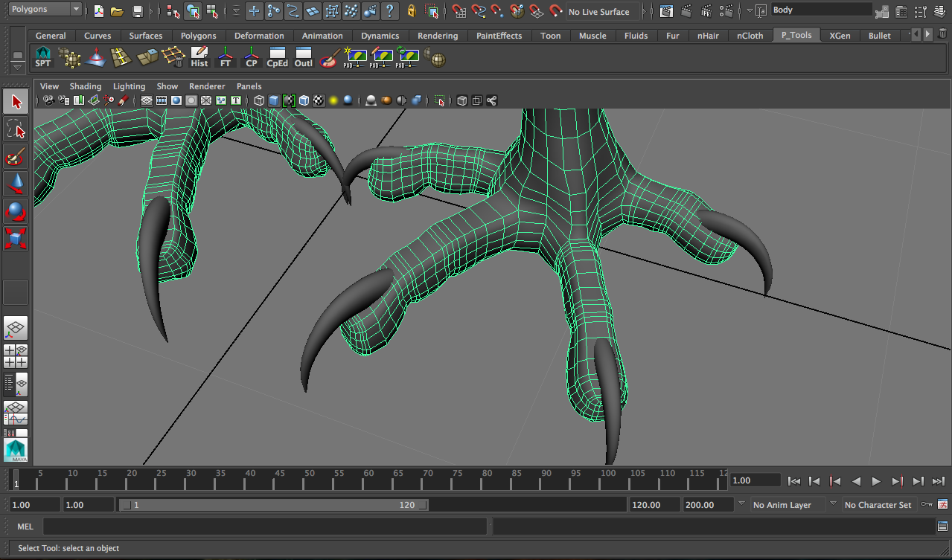Click the Hist shelf icon
The width and height of the screenshot is (952, 560).
tap(199, 57)
